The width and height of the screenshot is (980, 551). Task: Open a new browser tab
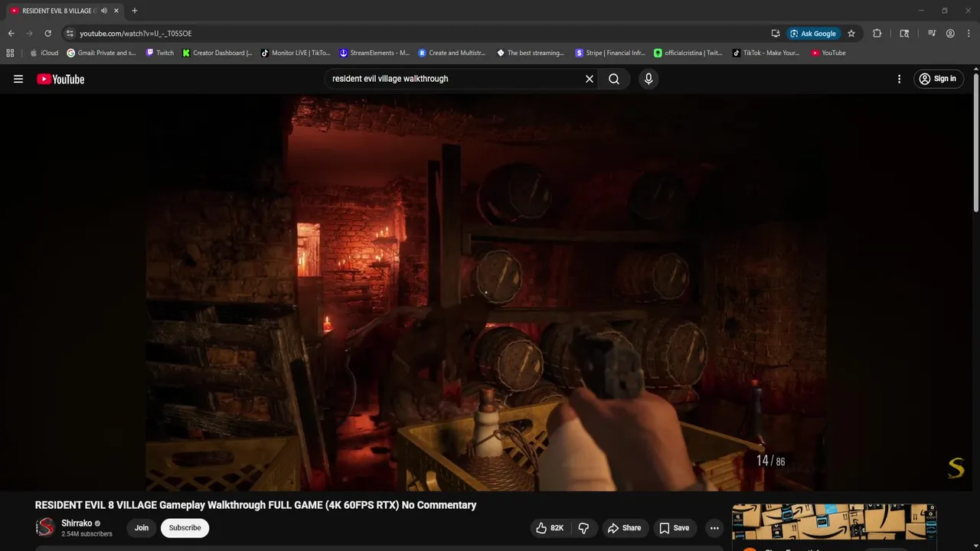[135, 11]
